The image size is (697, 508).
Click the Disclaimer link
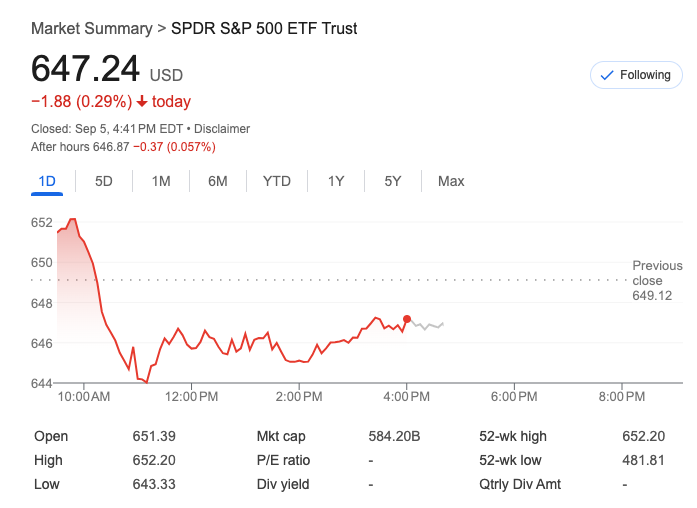(222, 129)
